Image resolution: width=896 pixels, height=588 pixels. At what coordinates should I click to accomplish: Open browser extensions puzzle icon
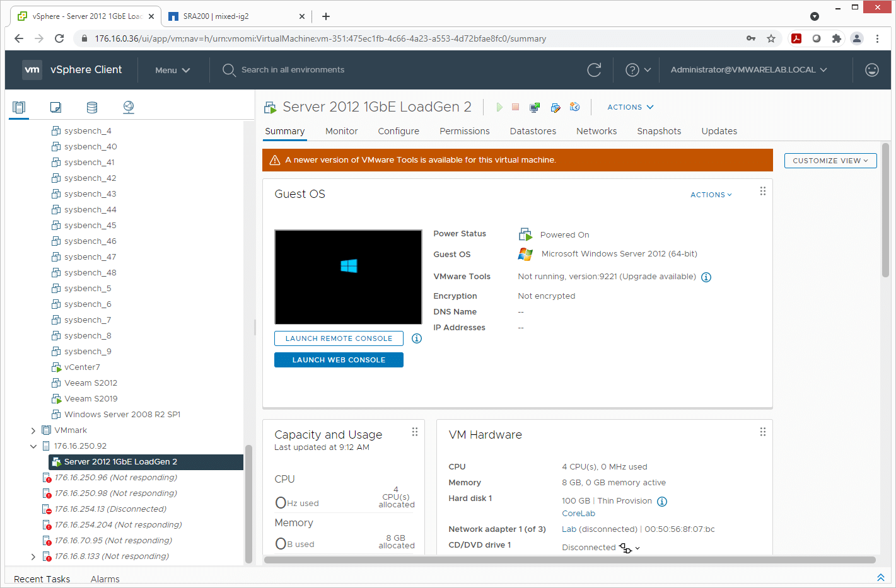(837, 38)
